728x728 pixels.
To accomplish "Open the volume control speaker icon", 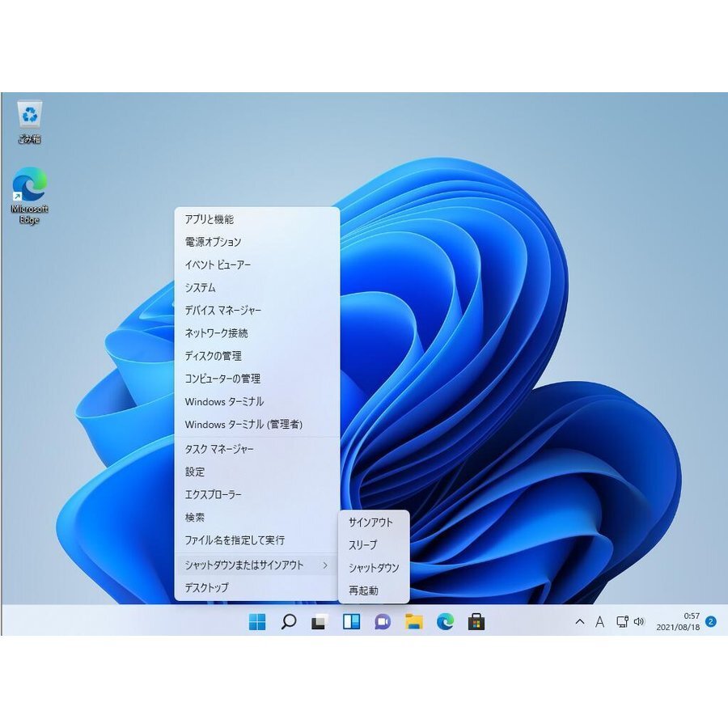I will (x=641, y=621).
